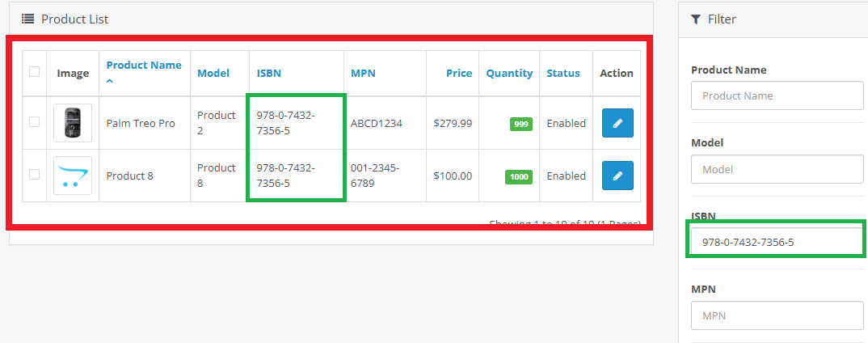Click the edit pencil button for Product 8
Image resolution: width=868 pixels, height=343 pixels.
pyautogui.click(x=617, y=176)
